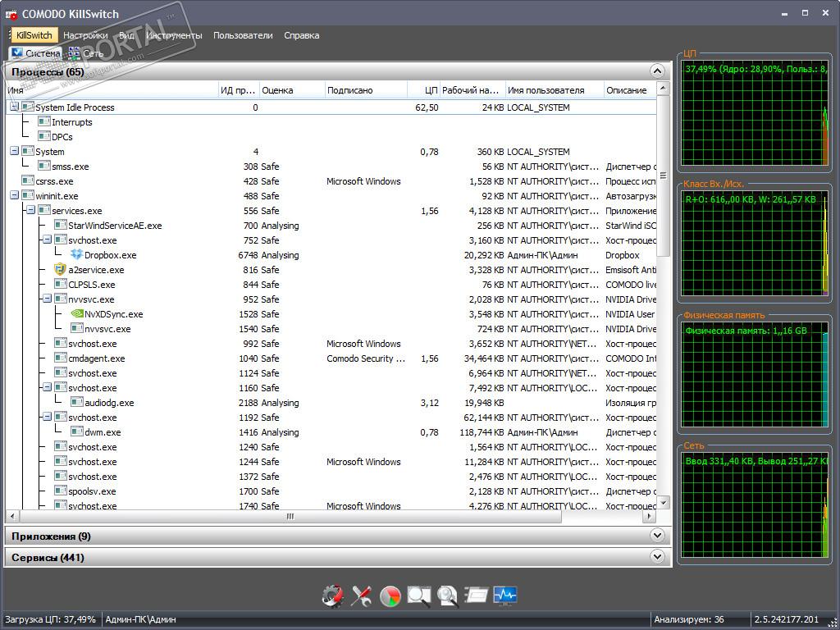Sort by the Имя пользователя column header

pos(555,90)
